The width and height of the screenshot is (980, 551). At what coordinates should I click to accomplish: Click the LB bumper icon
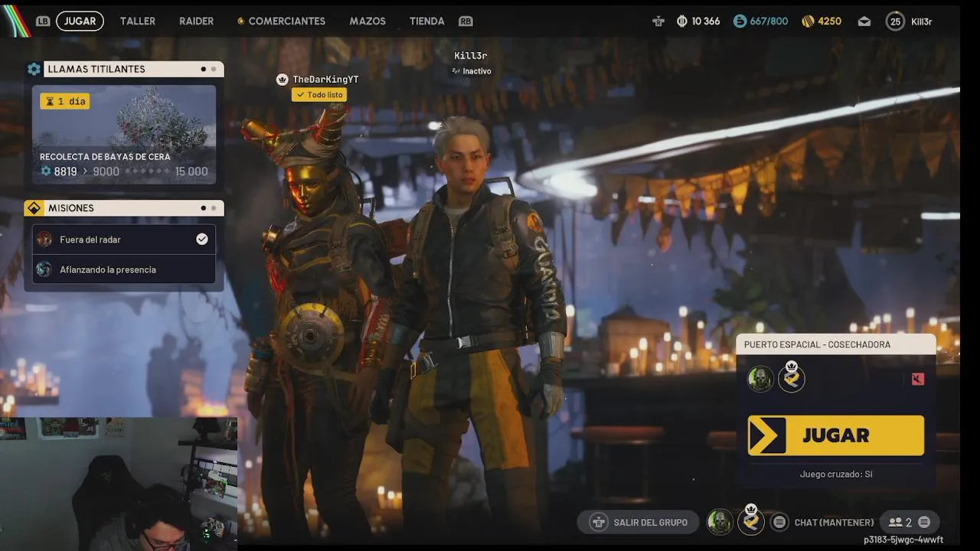[43, 21]
